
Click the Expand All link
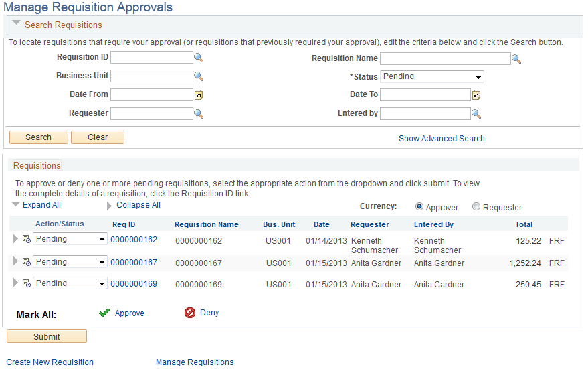pos(41,205)
